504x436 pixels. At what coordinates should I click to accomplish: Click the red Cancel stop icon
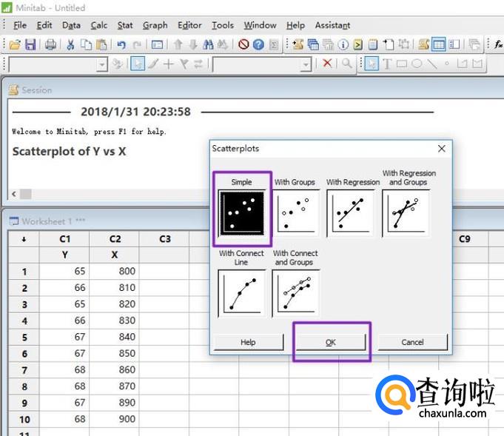click(243, 44)
